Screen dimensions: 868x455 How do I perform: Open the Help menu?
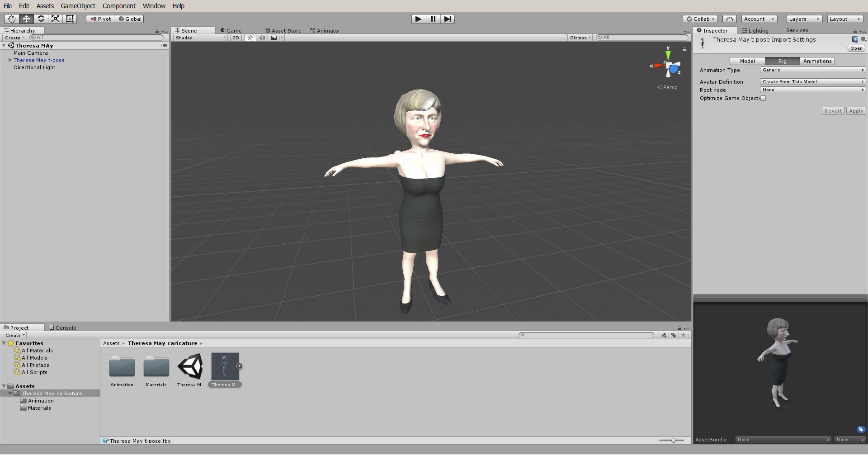179,6
